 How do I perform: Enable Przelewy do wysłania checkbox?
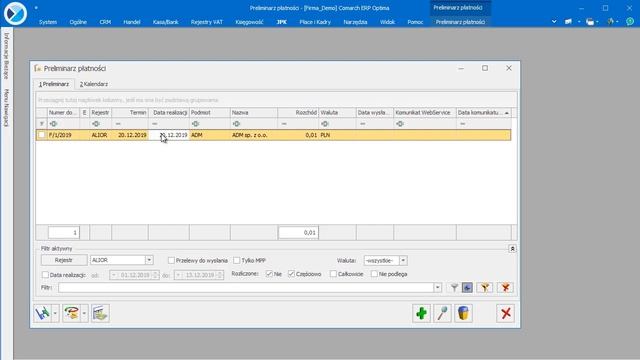171,260
